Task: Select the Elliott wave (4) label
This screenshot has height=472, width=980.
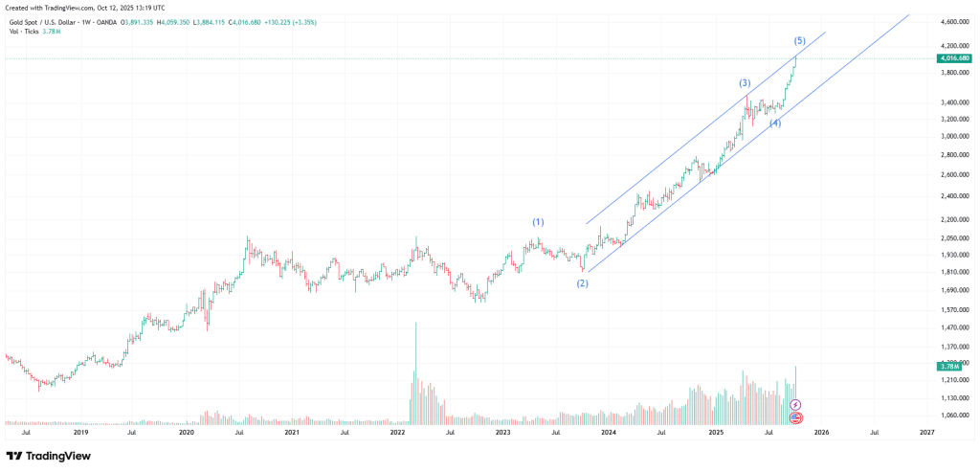Action: [x=775, y=124]
